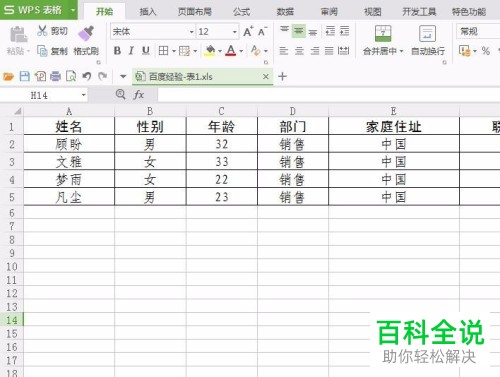This screenshot has height=377, width=500.
Task: Switch to the 审阅 tab
Action: [329, 12]
